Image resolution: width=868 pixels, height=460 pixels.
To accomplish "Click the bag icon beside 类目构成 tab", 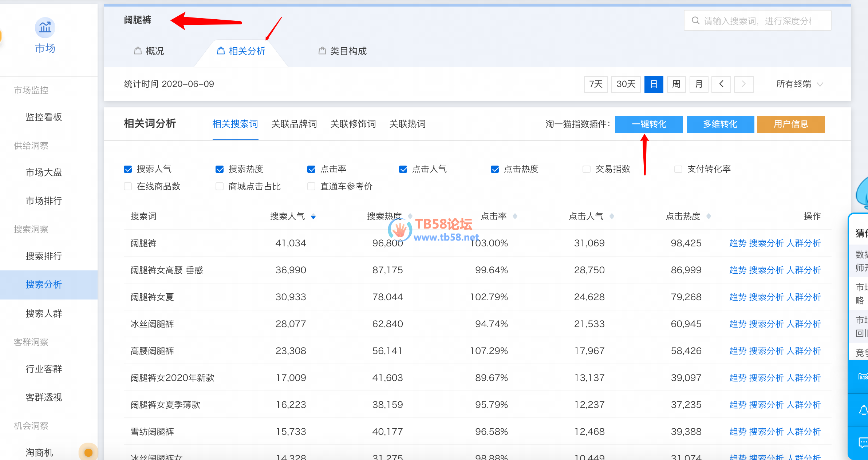I will pos(322,51).
